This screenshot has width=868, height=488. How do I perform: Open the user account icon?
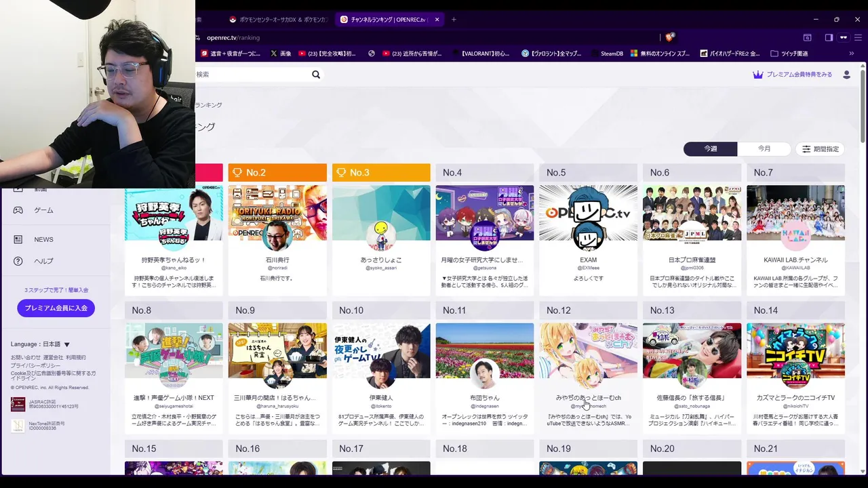pyautogui.click(x=846, y=75)
